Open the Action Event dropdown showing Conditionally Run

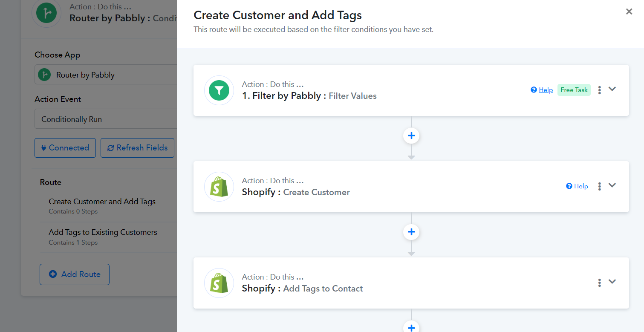[x=106, y=119]
